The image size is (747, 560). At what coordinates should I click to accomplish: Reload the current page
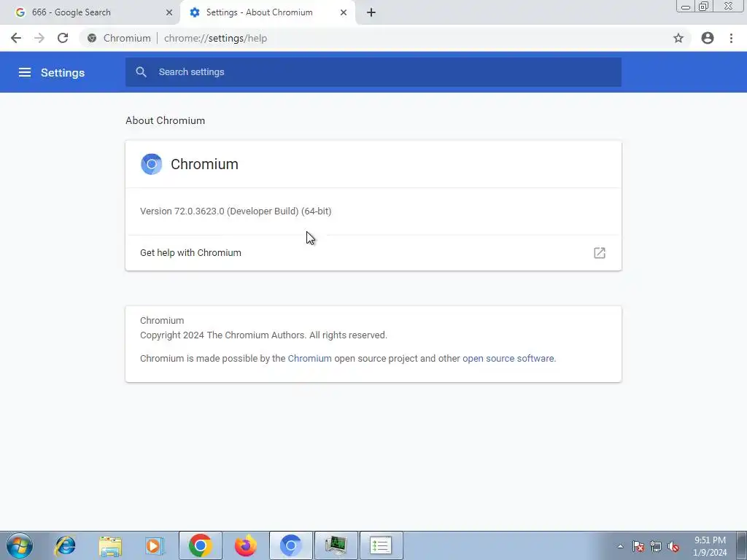(63, 38)
